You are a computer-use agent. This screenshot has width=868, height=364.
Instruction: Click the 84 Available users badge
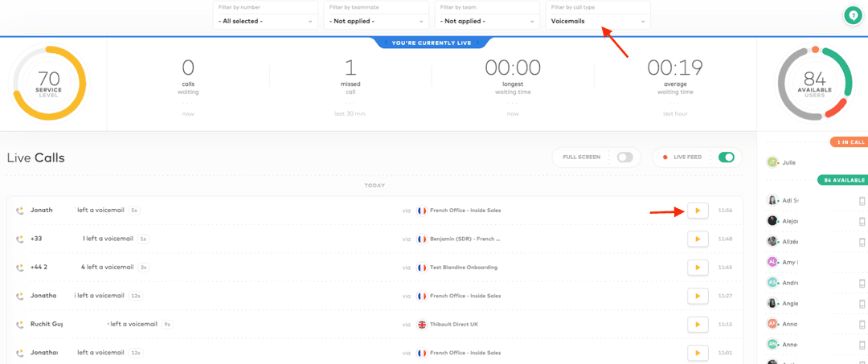pyautogui.click(x=842, y=181)
